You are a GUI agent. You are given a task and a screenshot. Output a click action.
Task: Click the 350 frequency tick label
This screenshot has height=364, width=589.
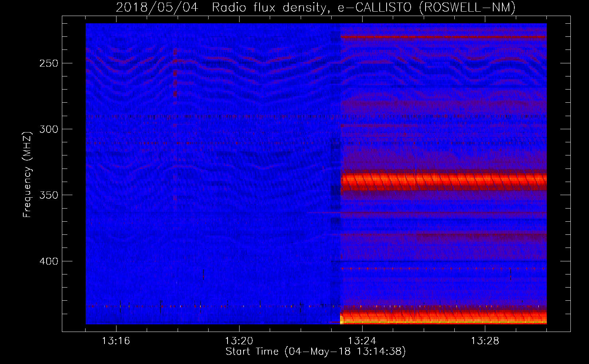(x=49, y=195)
